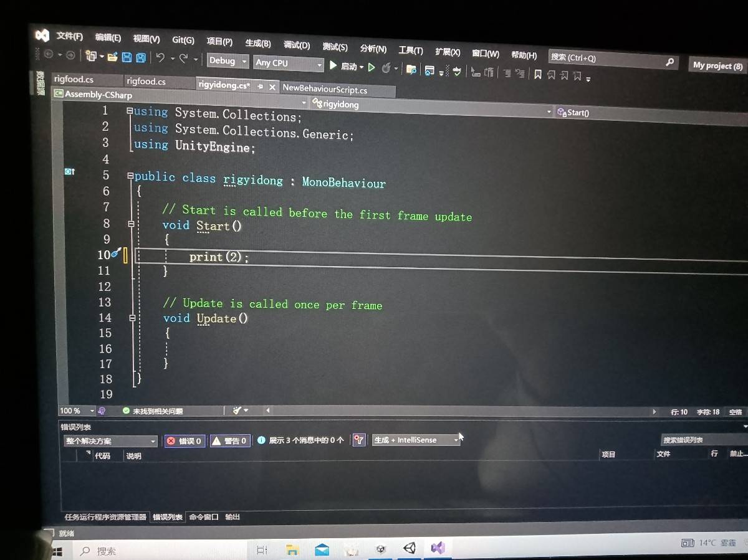The image size is (748, 560).
Task: Open the rigyidong class navigation dropdown
Action: click(431, 107)
